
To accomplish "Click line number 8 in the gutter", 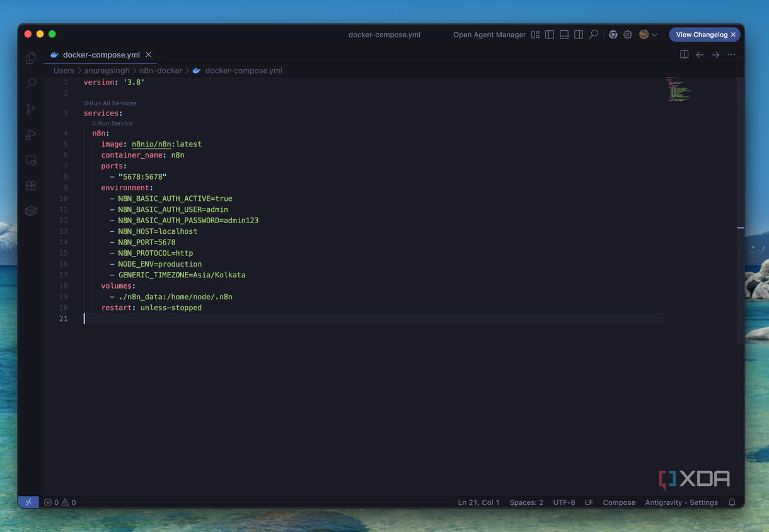I will 66,177.
